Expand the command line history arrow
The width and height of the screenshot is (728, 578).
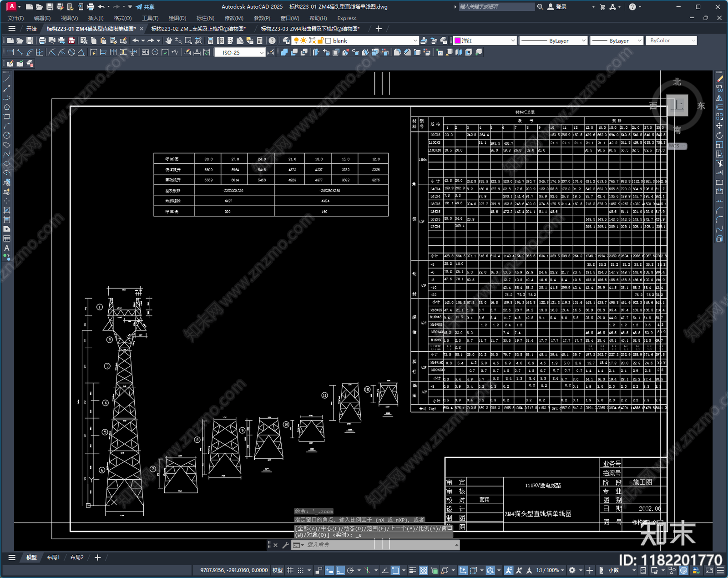tap(456, 545)
